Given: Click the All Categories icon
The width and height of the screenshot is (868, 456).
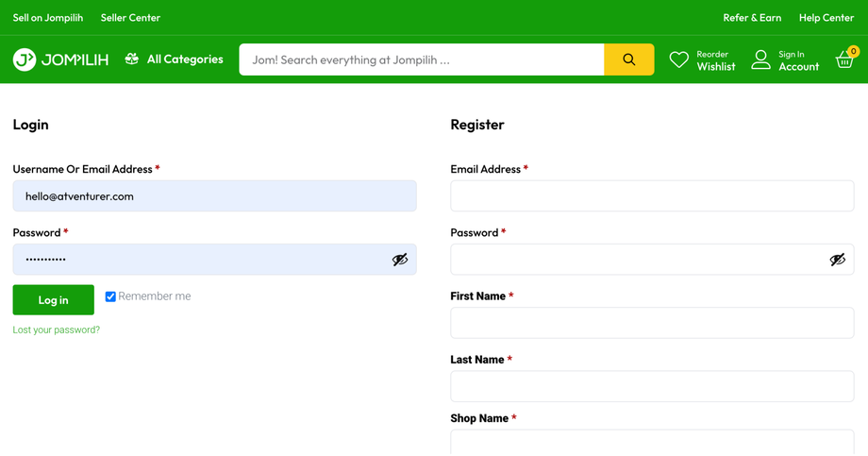Looking at the screenshot, I should [x=132, y=59].
